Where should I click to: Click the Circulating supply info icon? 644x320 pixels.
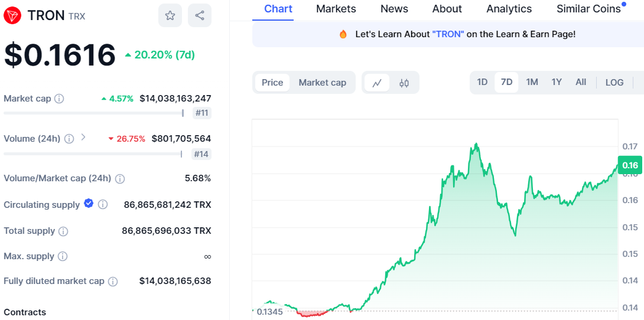click(103, 205)
